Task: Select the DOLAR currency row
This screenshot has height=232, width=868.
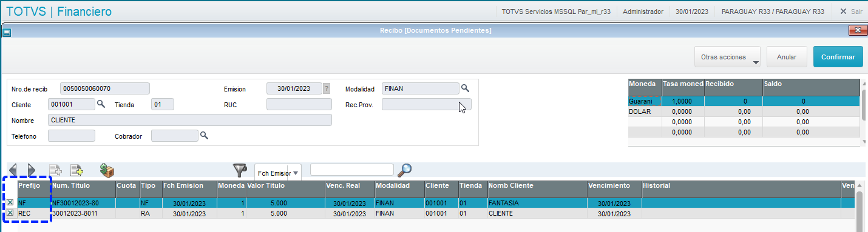Action: [744, 111]
